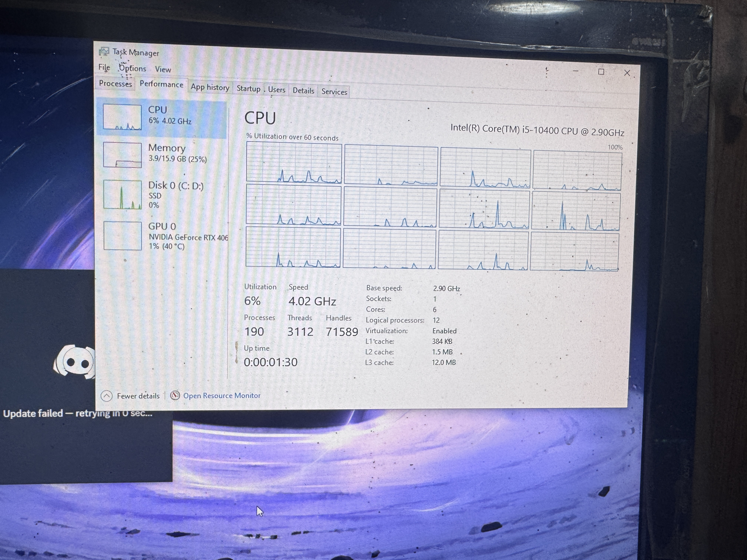
Task: Click the Resource Monitor icon
Action: (175, 395)
